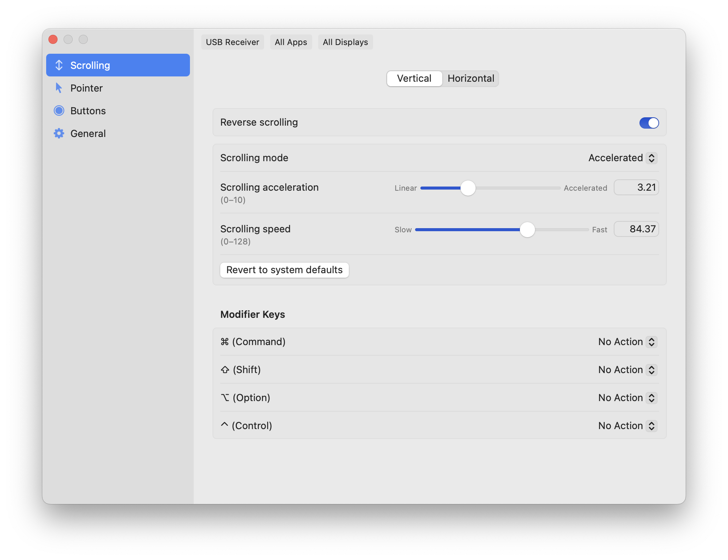
Task: Switch to the Horizontal scrolling segment
Action: pyautogui.click(x=471, y=78)
